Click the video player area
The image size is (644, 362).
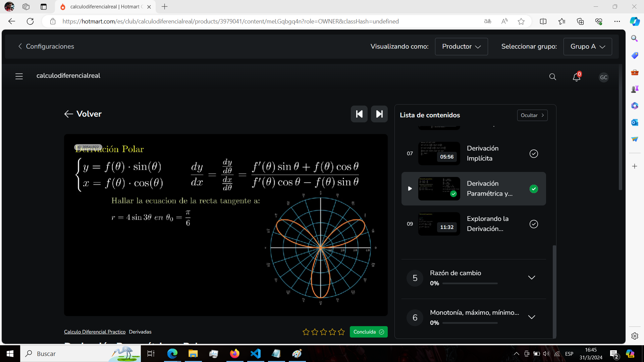click(226, 225)
